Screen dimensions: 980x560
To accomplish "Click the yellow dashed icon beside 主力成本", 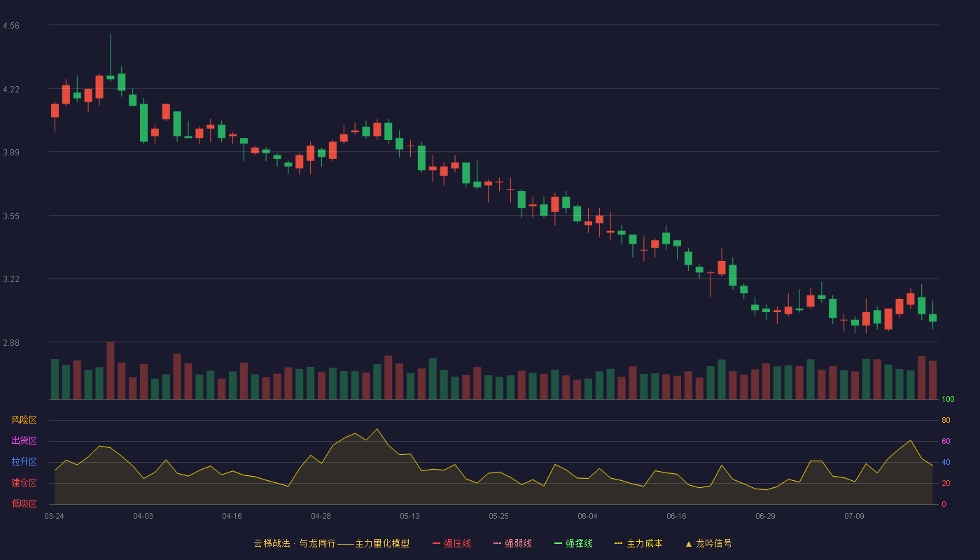I will point(619,543).
